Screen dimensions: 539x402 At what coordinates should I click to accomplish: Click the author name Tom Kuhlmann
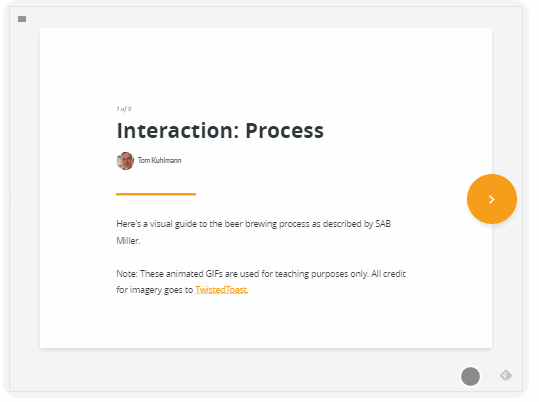[160, 160]
